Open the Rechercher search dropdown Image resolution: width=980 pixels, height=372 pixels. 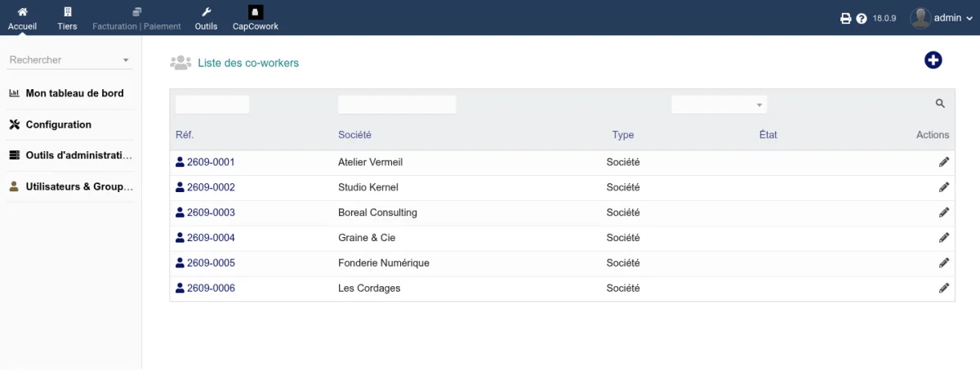coord(70,60)
